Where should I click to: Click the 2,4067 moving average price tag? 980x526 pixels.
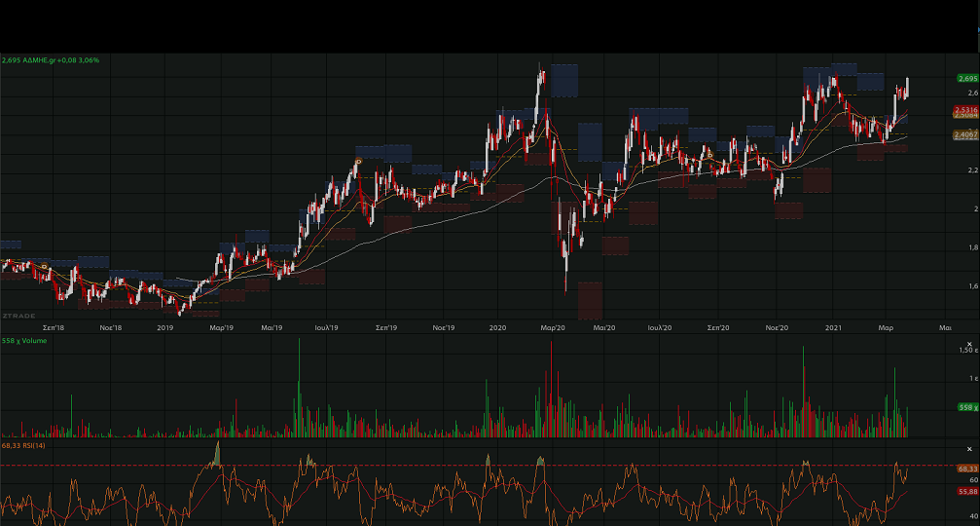(x=965, y=135)
